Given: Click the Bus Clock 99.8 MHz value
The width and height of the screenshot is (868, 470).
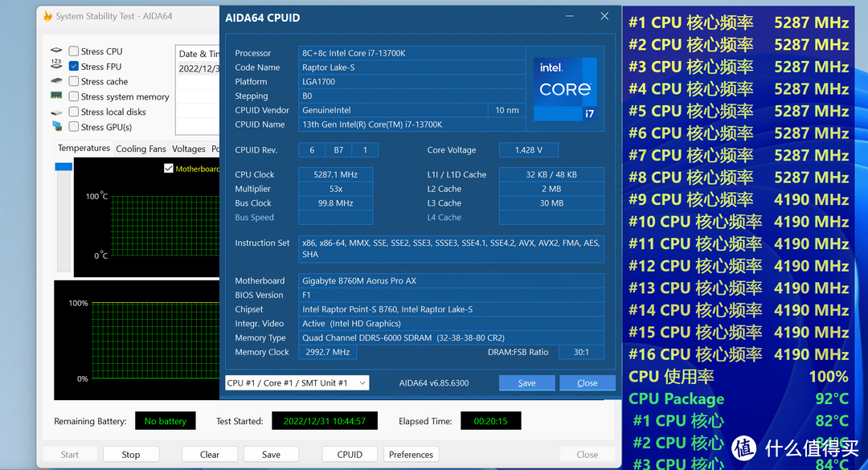Looking at the screenshot, I should click(x=335, y=203).
